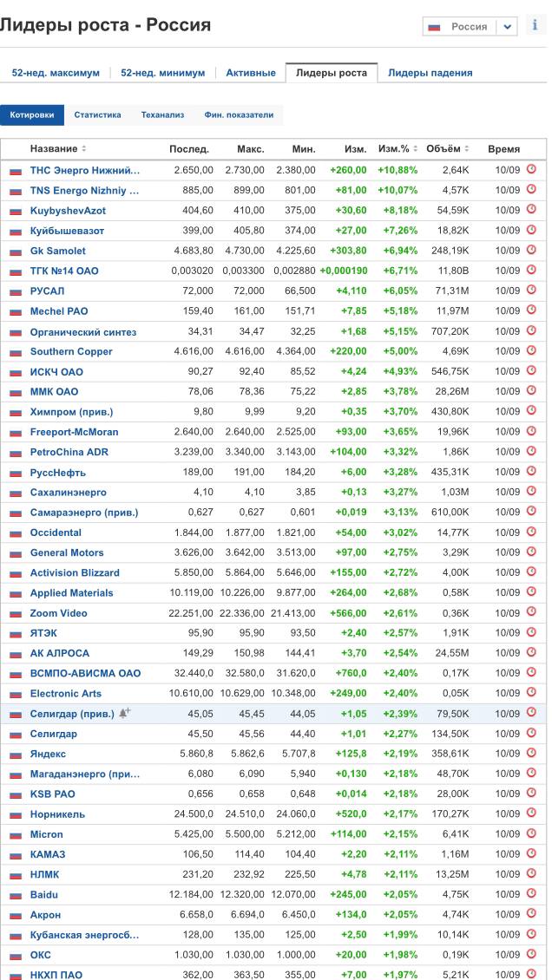This screenshot has height=980, width=552.
Task: Open Freeport-McMoRan stock link
Action: click(75, 432)
